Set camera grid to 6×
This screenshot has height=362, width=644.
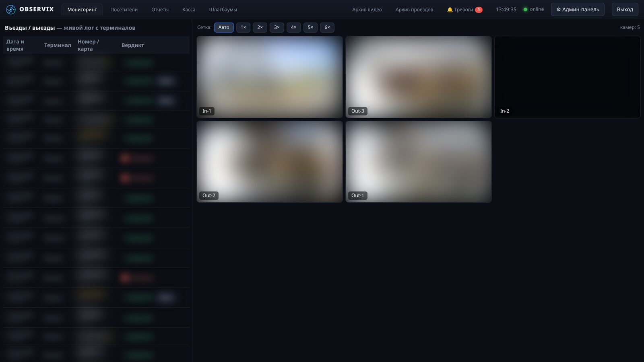(x=327, y=27)
